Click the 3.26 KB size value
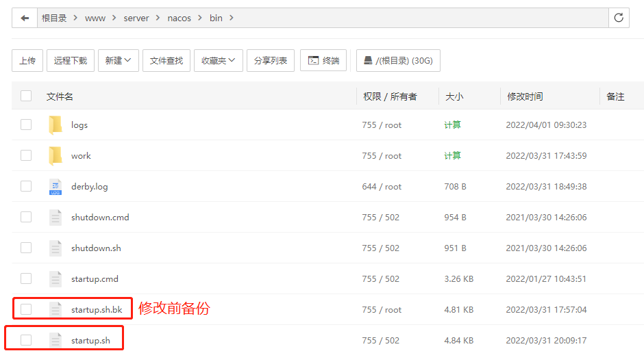Screen dimensions: 644x351 [459, 279]
